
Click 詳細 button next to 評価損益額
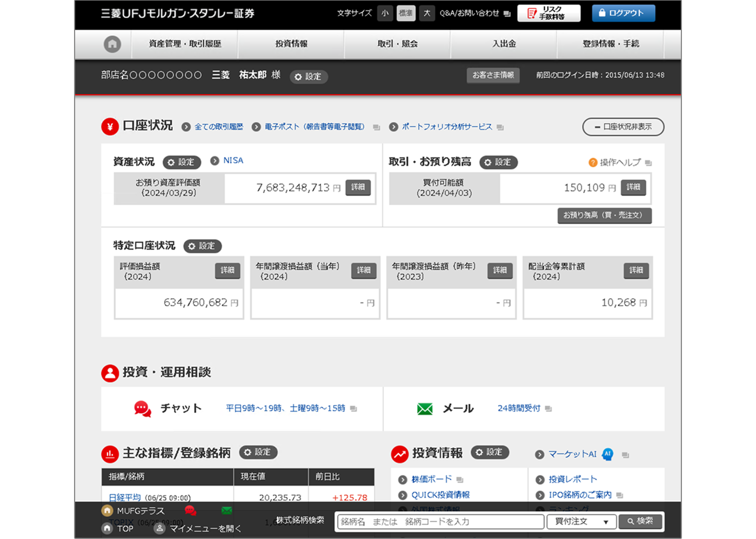tap(228, 270)
